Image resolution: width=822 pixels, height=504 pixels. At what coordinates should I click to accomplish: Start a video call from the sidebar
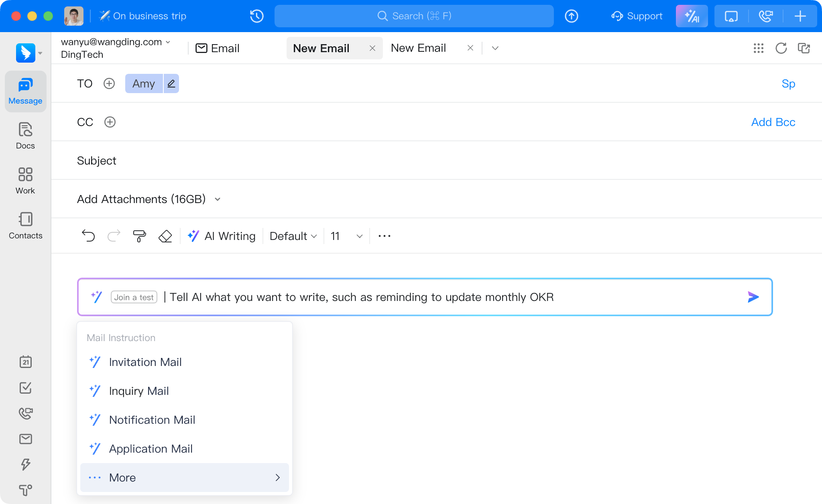click(x=25, y=413)
